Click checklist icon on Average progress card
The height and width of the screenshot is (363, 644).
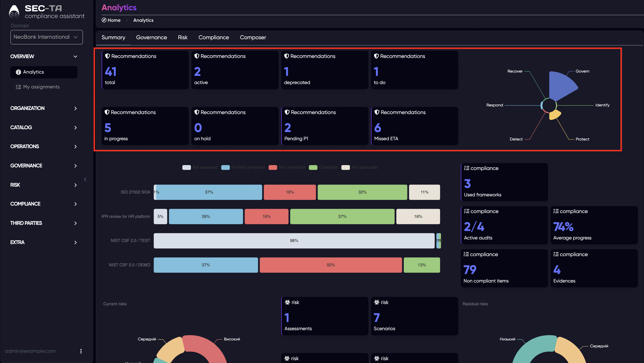point(556,211)
